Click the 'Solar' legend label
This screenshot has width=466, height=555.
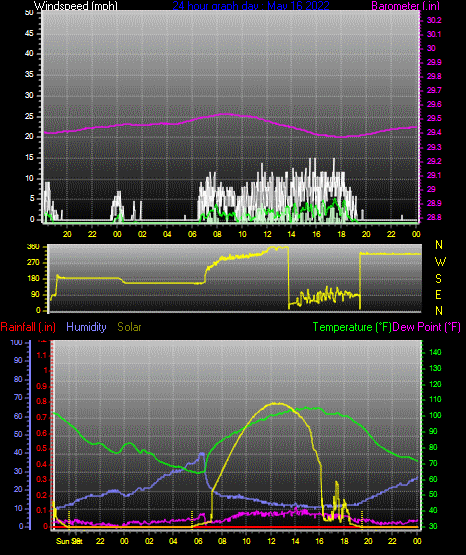point(129,327)
